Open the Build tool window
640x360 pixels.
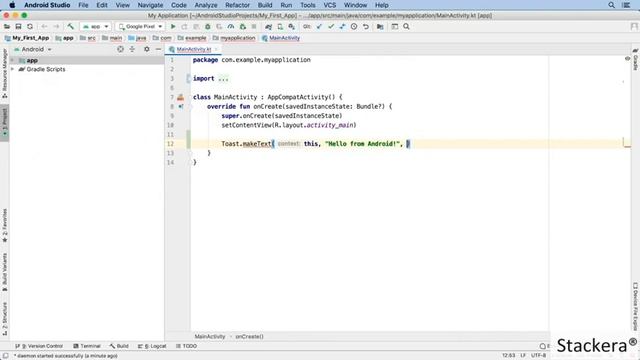coord(119,346)
